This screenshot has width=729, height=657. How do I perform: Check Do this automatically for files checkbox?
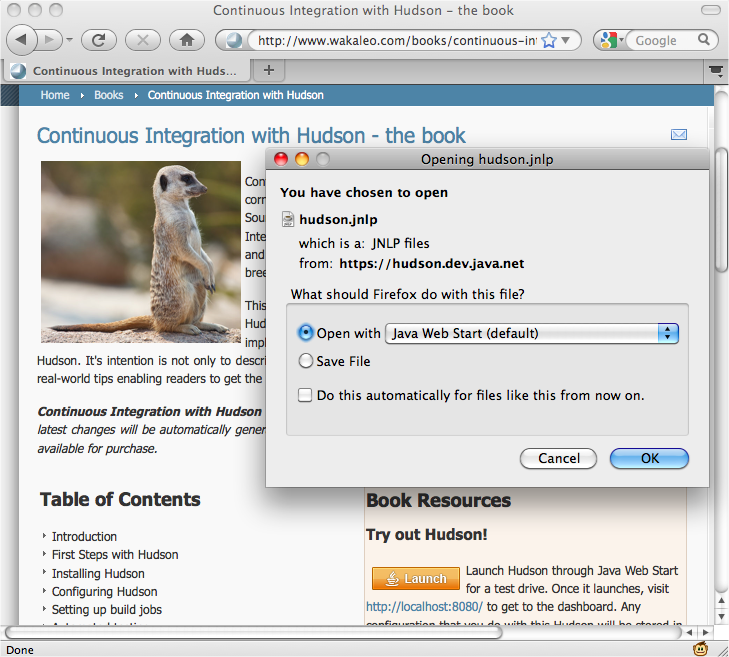point(305,395)
